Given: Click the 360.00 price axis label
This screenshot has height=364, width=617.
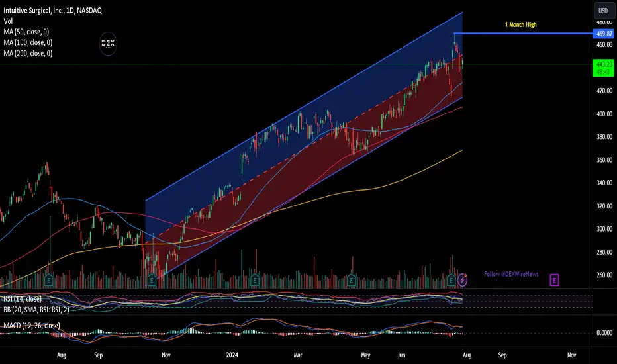Looking at the screenshot, I should coord(604,160).
